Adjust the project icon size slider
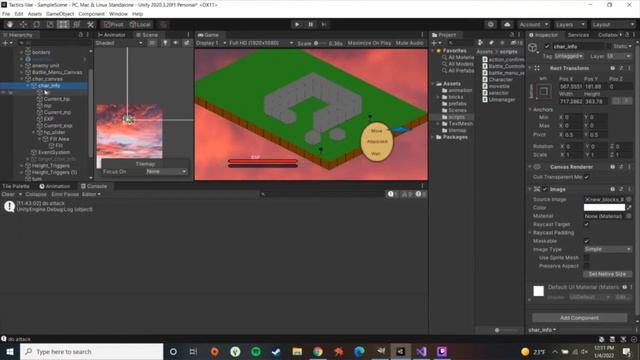The width and height of the screenshot is (640, 360). pyautogui.click(x=505, y=330)
